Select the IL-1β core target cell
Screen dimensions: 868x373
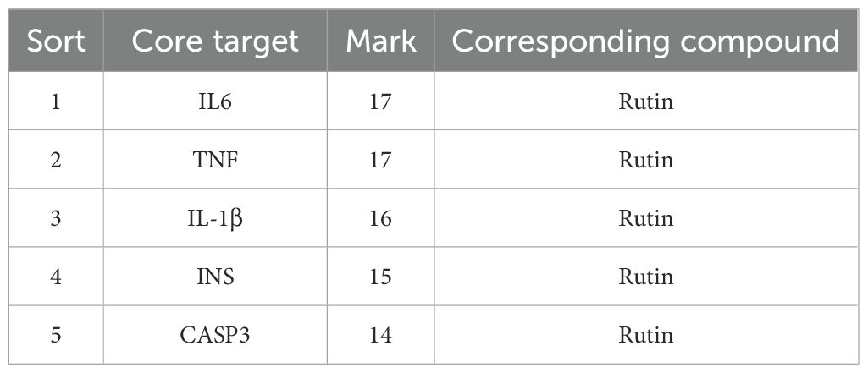point(215,219)
